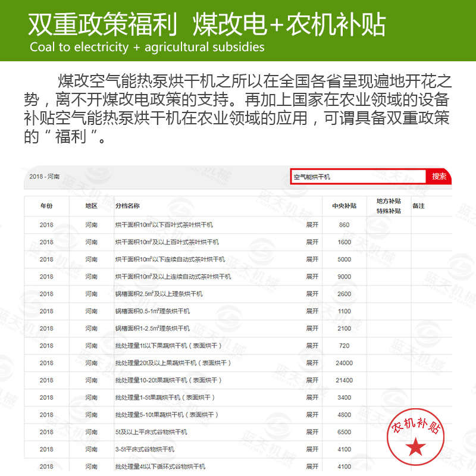Click the 年份 column header
The height and width of the screenshot is (476, 476).
tap(46, 206)
